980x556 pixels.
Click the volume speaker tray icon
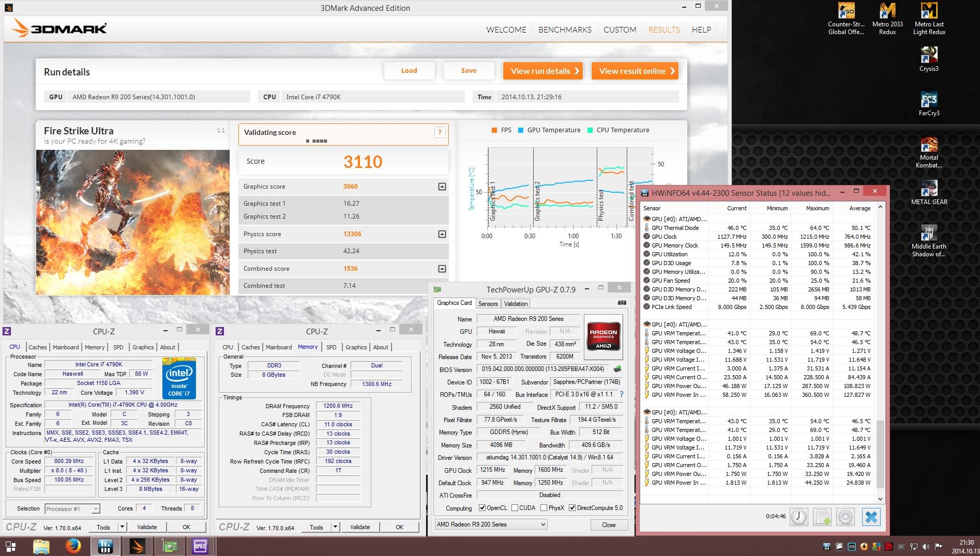[x=926, y=546]
